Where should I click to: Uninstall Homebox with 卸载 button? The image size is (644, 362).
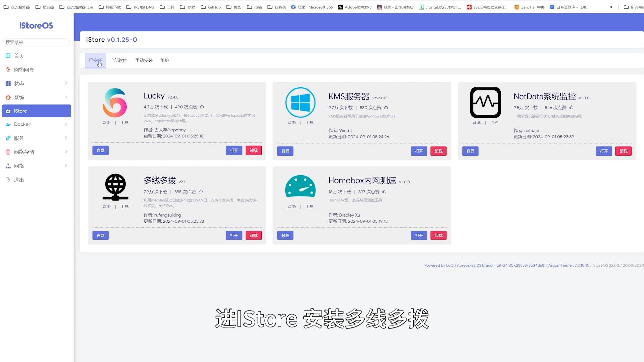(438, 236)
